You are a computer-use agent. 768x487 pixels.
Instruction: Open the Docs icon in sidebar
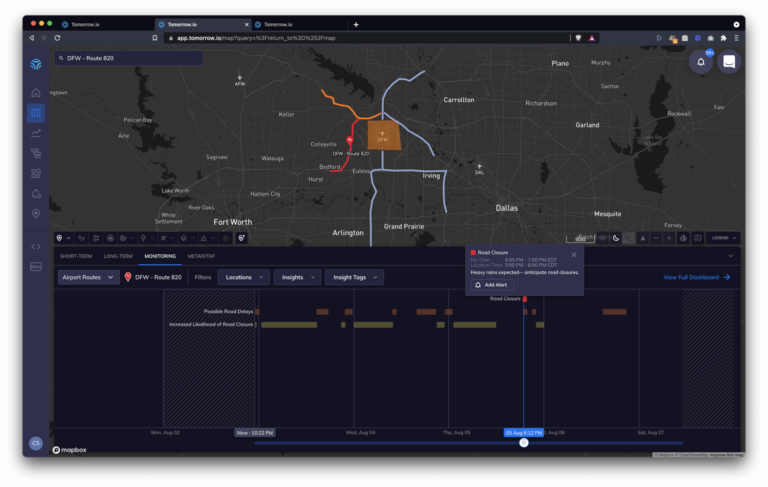pos(36,267)
